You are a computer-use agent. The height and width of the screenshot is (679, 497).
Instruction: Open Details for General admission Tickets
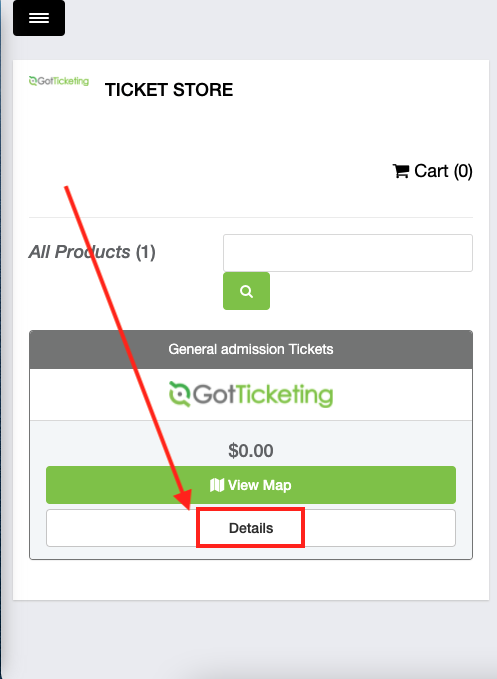251,528
